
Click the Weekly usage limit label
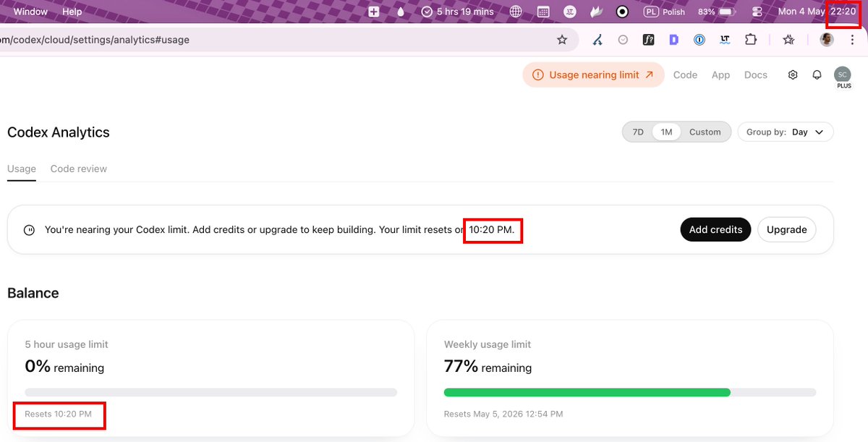point(488,344)
